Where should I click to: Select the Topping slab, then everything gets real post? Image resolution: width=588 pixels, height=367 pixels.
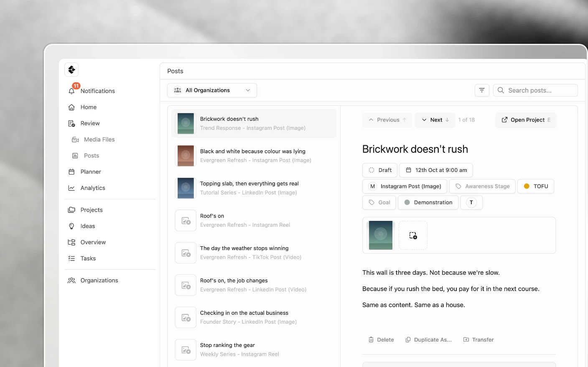point(254,188)
